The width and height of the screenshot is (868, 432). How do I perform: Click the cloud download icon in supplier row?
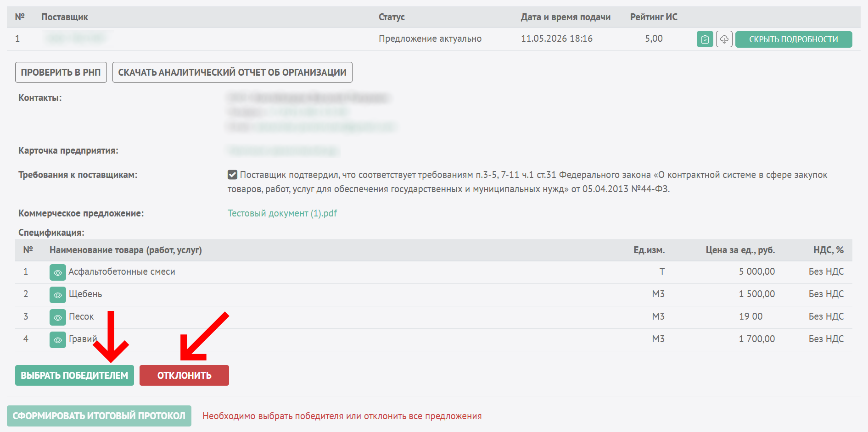click(x=724, y=39)
